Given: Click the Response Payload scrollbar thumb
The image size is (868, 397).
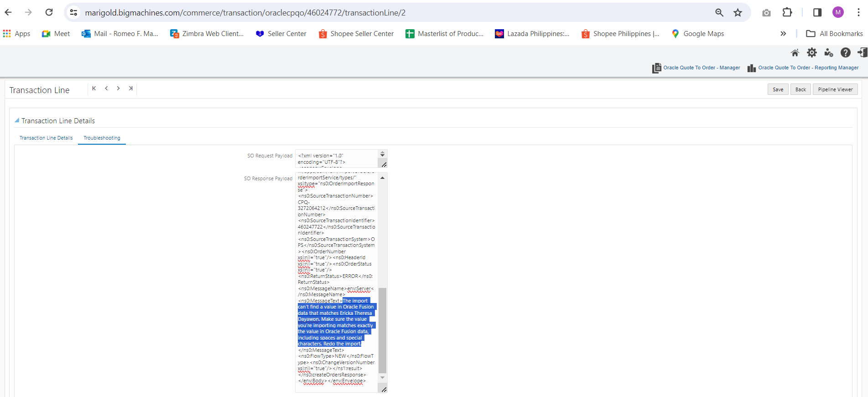Looking at the screenshot, I should (382, 330).
